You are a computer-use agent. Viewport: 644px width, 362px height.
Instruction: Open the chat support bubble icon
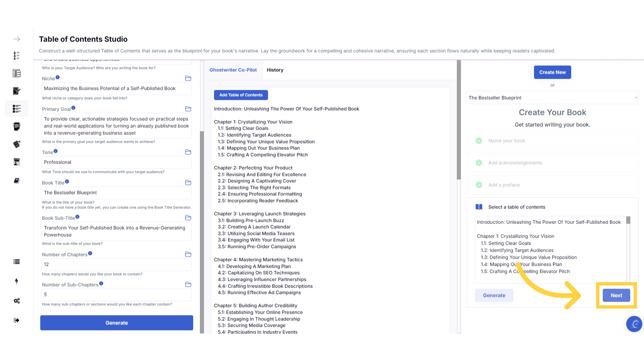[x=634, y=324]
